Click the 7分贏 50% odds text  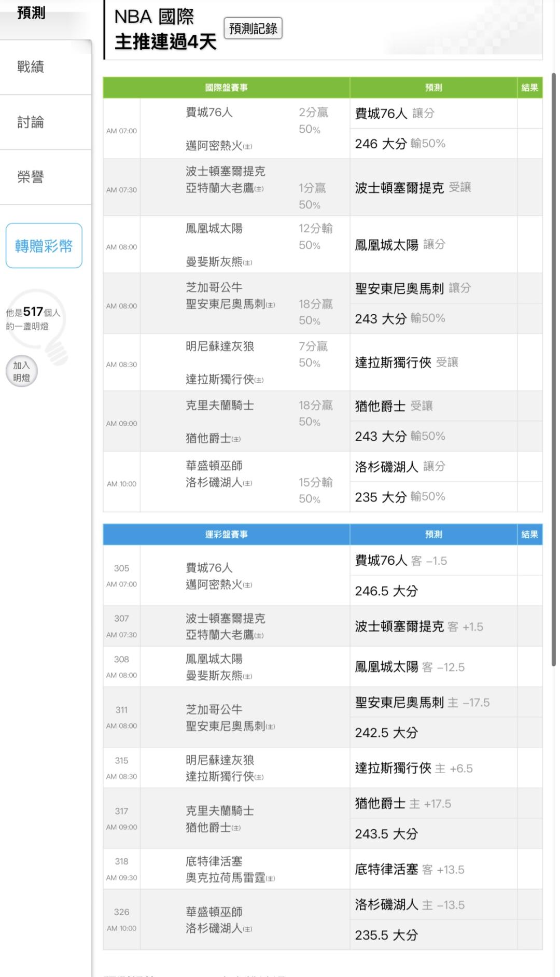click(313, 354)
